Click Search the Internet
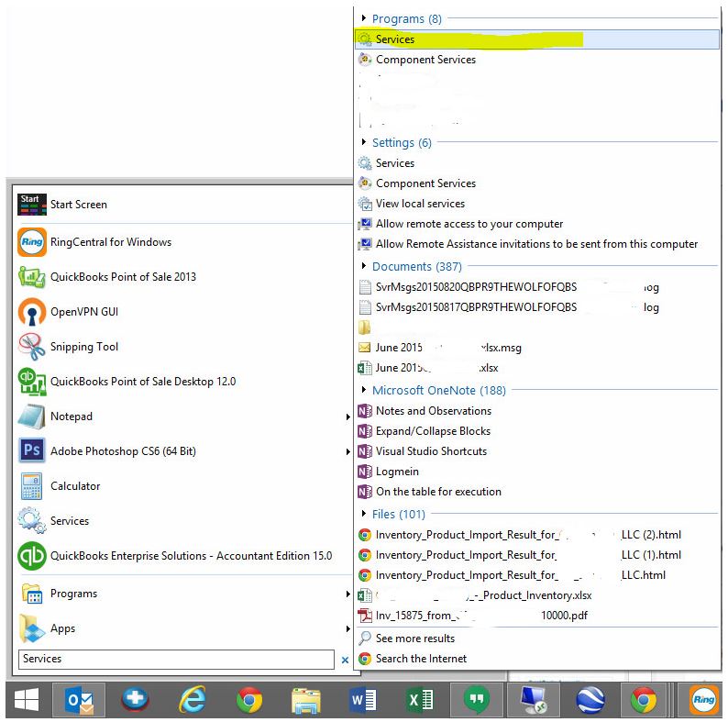 421,659
